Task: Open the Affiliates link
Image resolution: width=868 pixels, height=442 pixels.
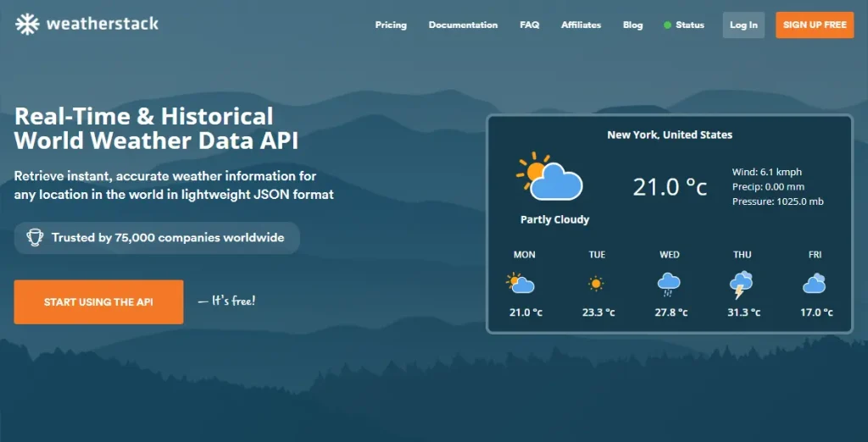Action: [x=581, y=25]
